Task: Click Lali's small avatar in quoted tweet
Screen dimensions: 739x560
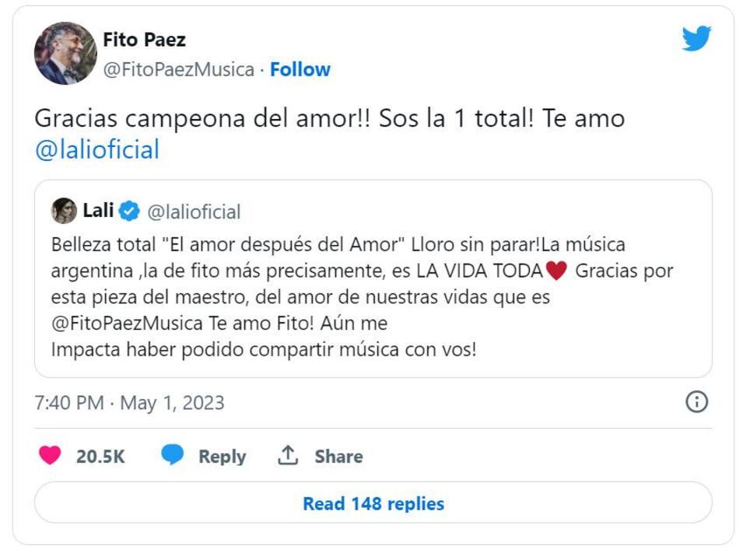Action: pyautogui.click(x=64, y=211)
